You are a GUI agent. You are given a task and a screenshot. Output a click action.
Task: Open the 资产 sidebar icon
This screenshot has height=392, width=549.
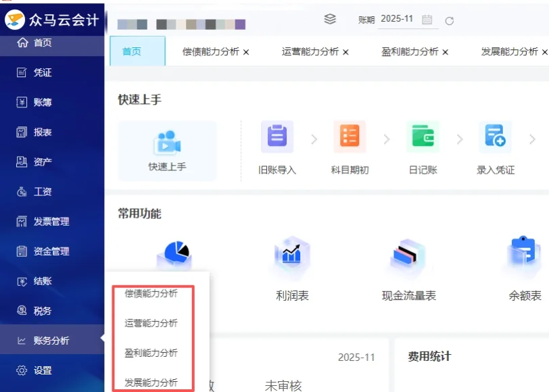tap(22, 162)
